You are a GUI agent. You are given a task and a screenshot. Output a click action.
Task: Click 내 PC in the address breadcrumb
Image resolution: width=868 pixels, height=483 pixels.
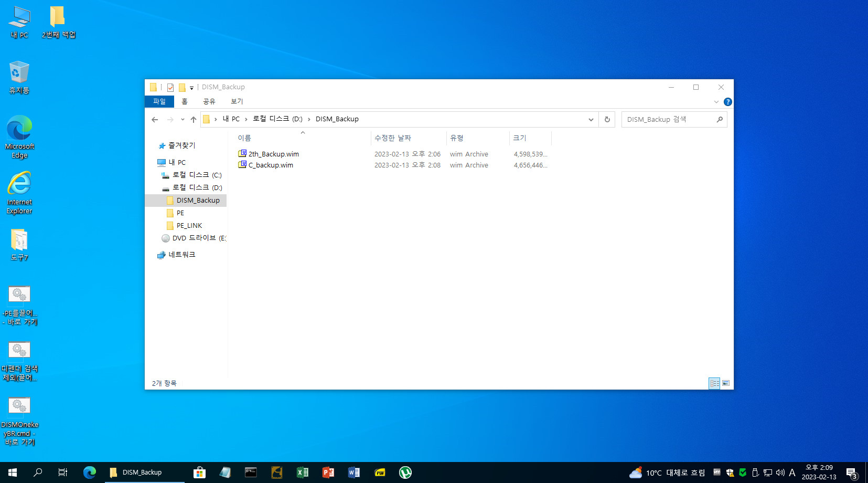click(231, 119)
